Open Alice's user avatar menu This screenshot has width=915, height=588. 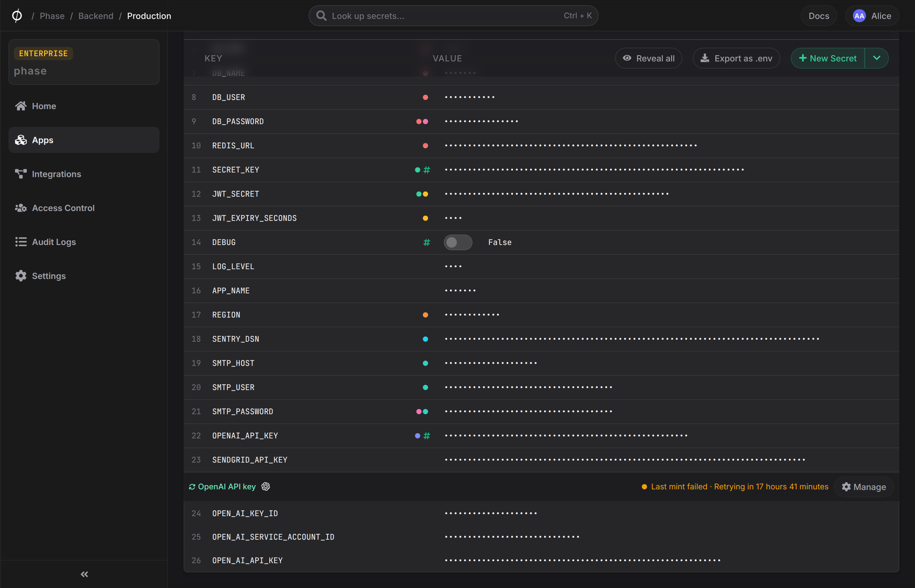872,16
